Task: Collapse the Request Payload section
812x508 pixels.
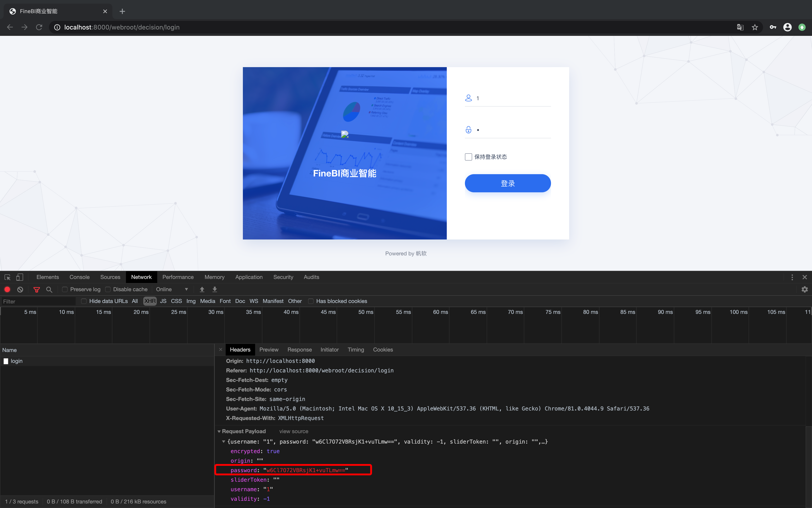Action: [219, 431]
